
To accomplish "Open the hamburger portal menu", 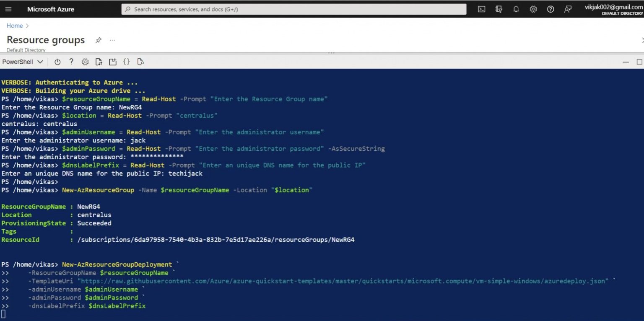I will click(x=8, y=9).
